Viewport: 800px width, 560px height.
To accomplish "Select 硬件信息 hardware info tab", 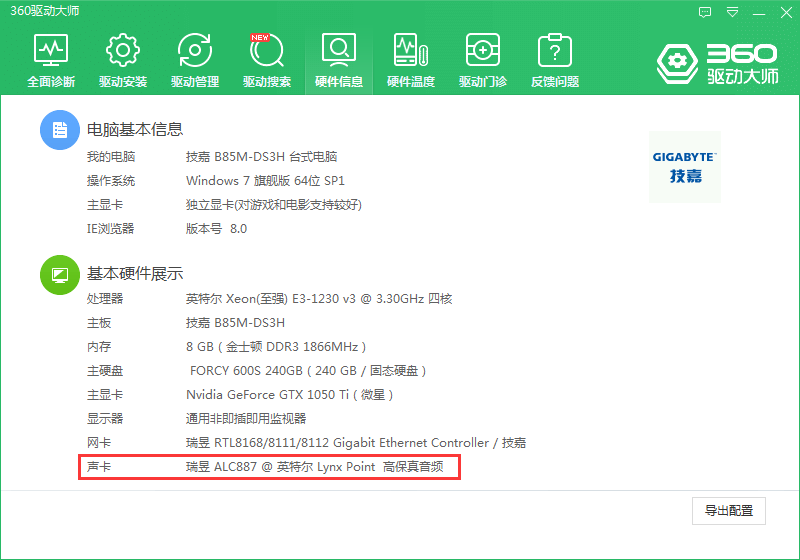I will pyautogui.click(x=339, y=60).
